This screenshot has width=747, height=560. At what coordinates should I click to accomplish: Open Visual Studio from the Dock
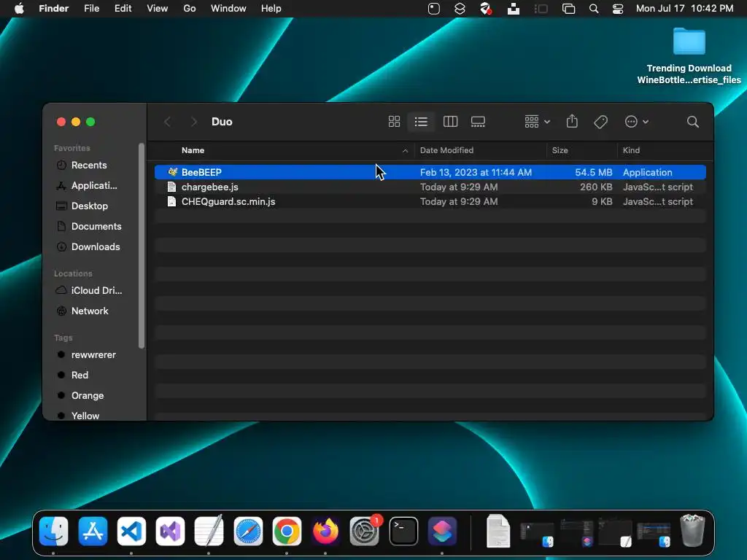(x=170, y=531)
